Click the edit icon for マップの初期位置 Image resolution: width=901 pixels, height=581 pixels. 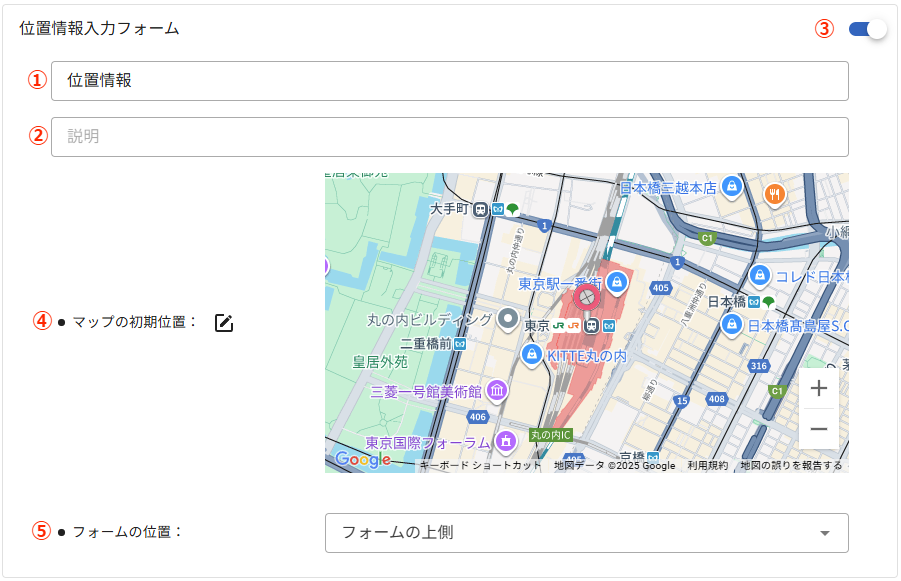(224, 323)
